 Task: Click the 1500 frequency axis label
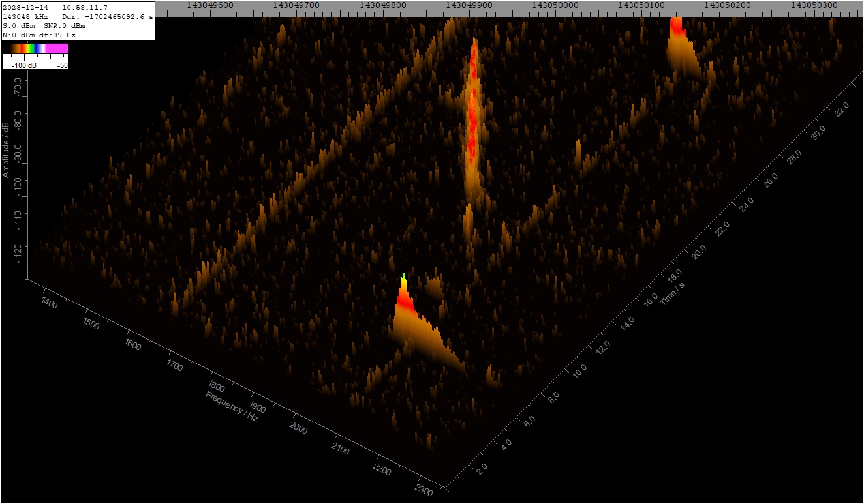click(x=91, y=323)
